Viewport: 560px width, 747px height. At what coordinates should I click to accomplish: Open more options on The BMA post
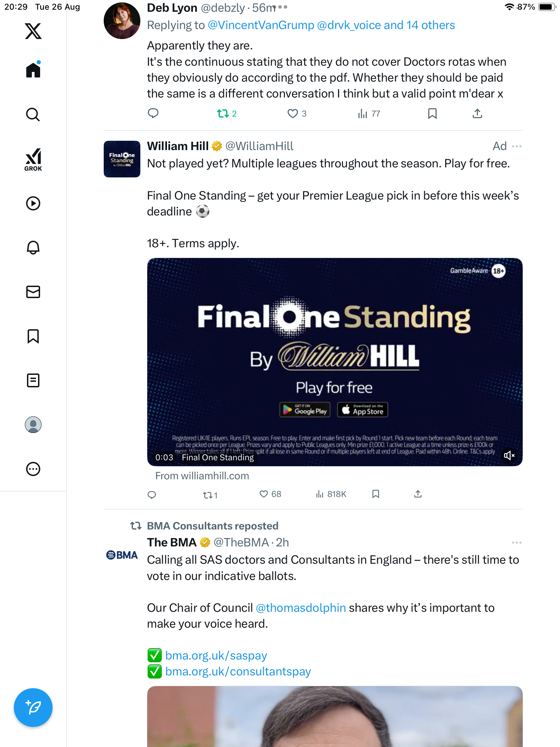coord(517,543)
